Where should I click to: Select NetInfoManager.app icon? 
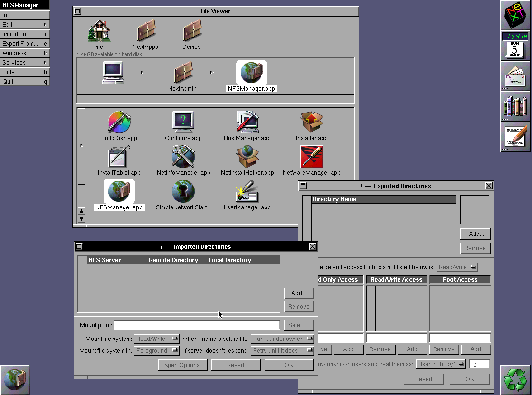point(183,157)
